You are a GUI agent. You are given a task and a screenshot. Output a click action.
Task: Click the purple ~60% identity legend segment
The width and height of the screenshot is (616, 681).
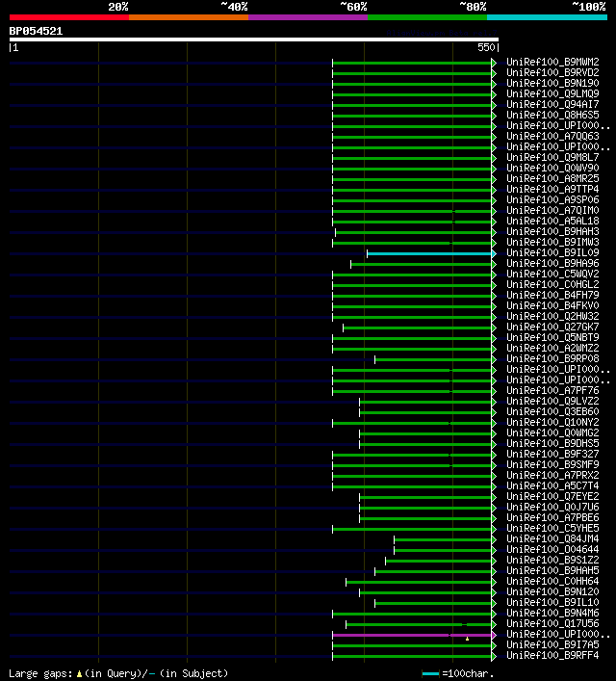tap(308, 17)
